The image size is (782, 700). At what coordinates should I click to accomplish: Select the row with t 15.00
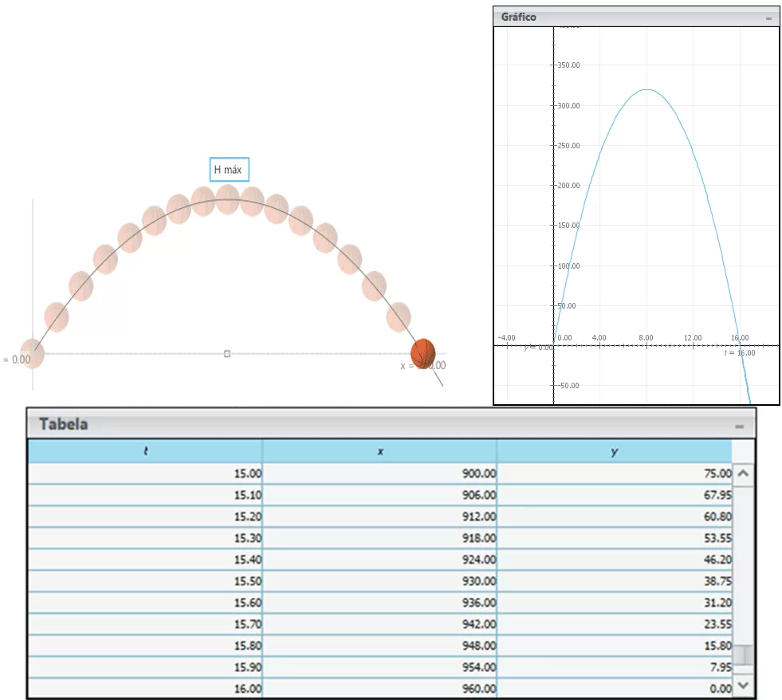[380, 473]
